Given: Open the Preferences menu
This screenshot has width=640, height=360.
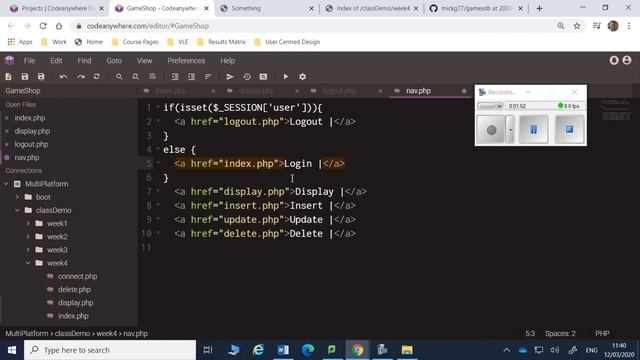Looking at the screenshot, I should 186,61.
